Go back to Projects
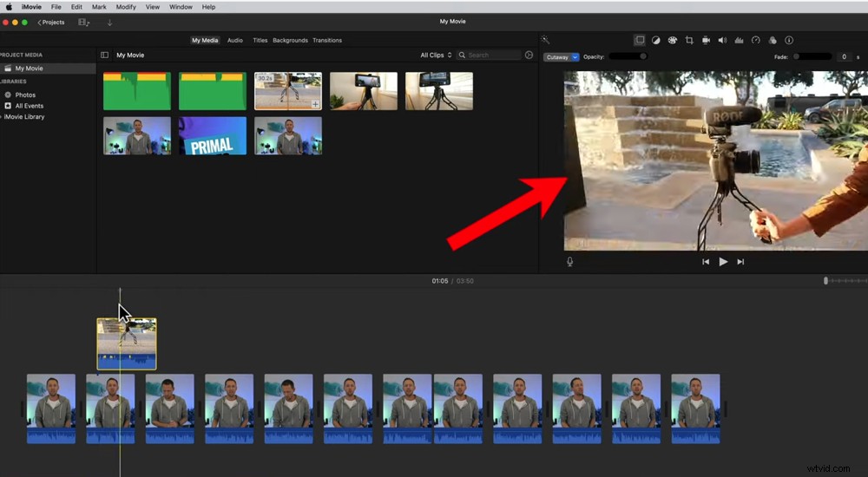This screenshot has width=868, height=477. click(x=51, y=23)
